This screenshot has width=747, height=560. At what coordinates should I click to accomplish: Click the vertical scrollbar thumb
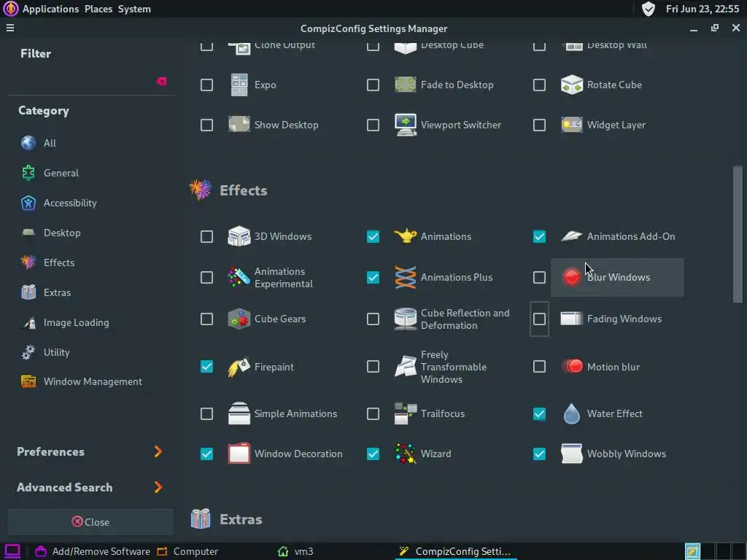738,234
